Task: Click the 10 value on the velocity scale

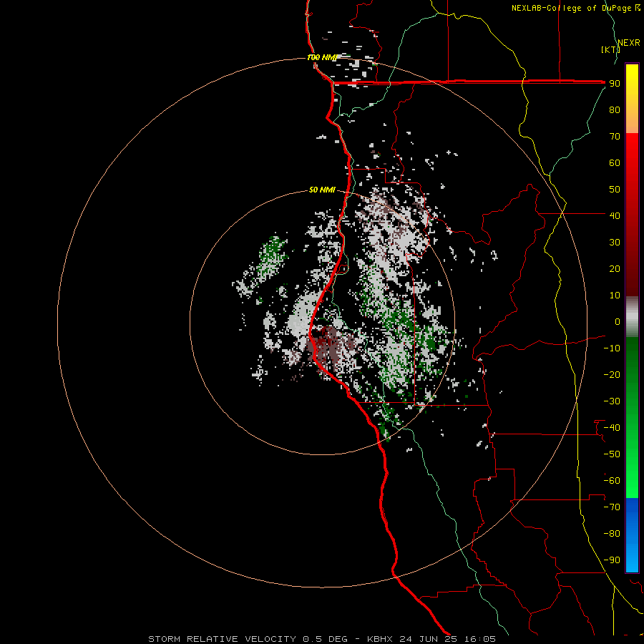Action: pos(615,296)
